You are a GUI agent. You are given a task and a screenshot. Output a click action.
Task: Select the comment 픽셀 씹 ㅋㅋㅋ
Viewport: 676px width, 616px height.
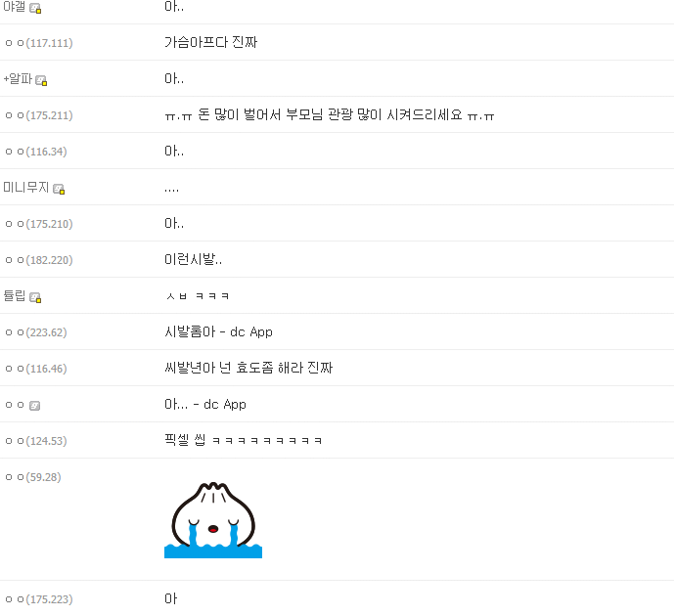[x=244, y=440]
